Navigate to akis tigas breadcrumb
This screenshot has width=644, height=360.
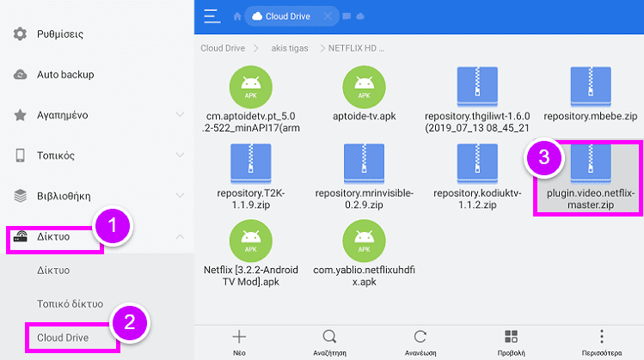[x=290, y=48]
